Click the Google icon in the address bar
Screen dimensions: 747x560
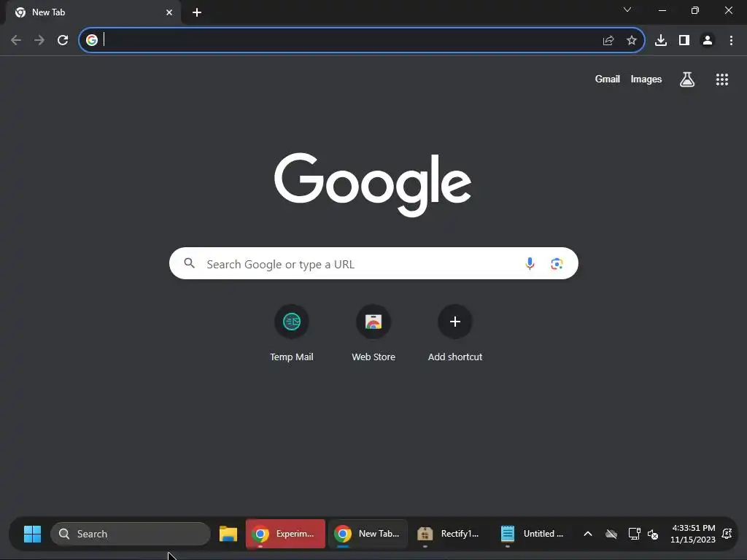click(92, 40)
